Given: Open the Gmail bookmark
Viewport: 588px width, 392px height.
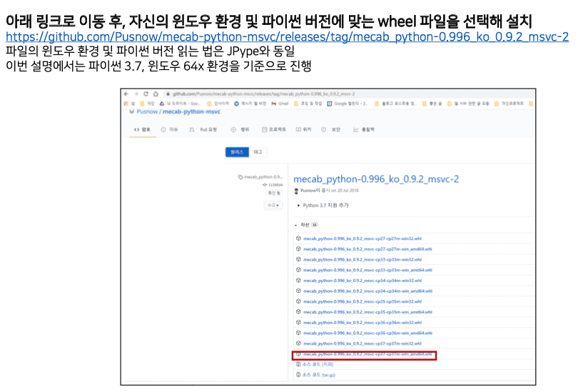Looking at the screenshot, I should click(280, 104).
